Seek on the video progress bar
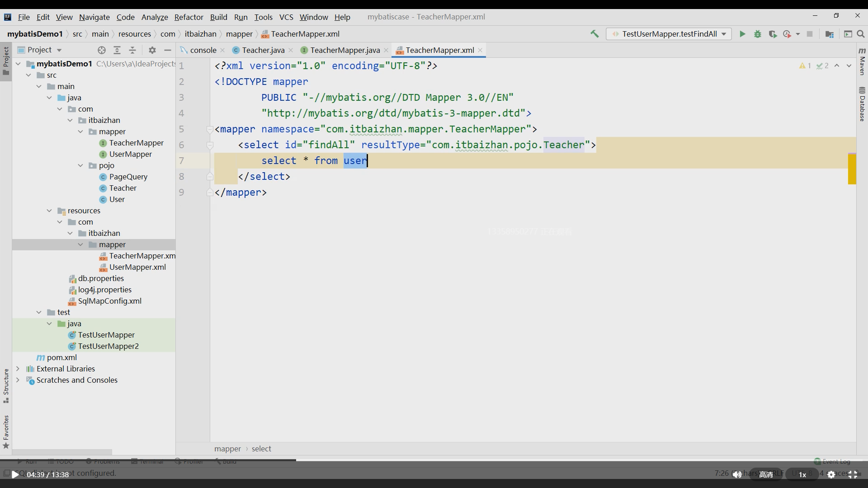868x488 pixels. tap(434, 460)
